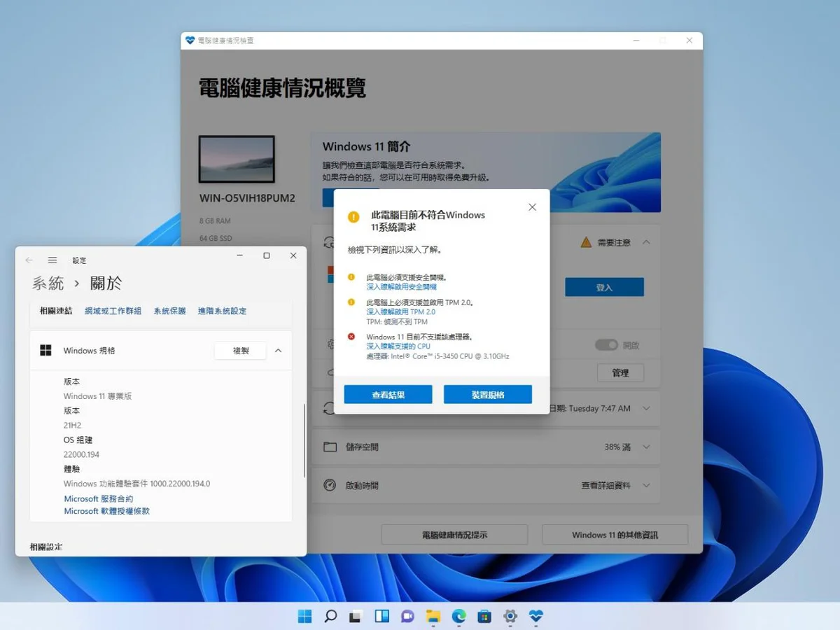Click the Settings window vertical scrollbar
Image resolution: width=840 pixels, height=630 pixels.
pos(304,441)
